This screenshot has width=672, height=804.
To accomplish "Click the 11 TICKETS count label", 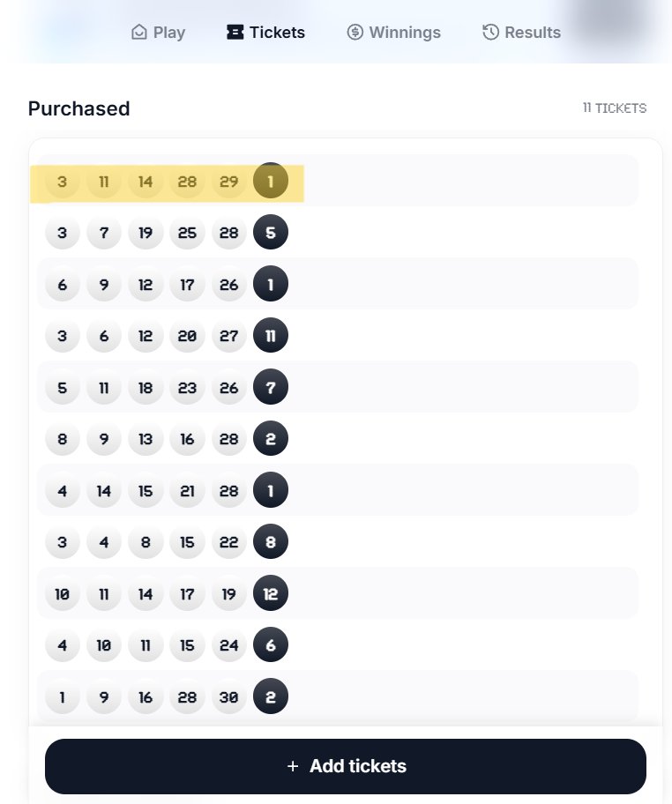I will click(x=614, y=108).
